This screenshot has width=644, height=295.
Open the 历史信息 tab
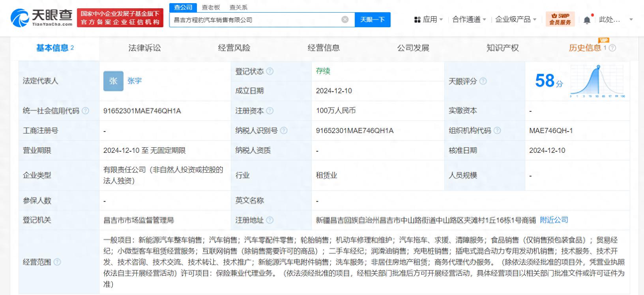pyautogui.click(x=585, y=48)
